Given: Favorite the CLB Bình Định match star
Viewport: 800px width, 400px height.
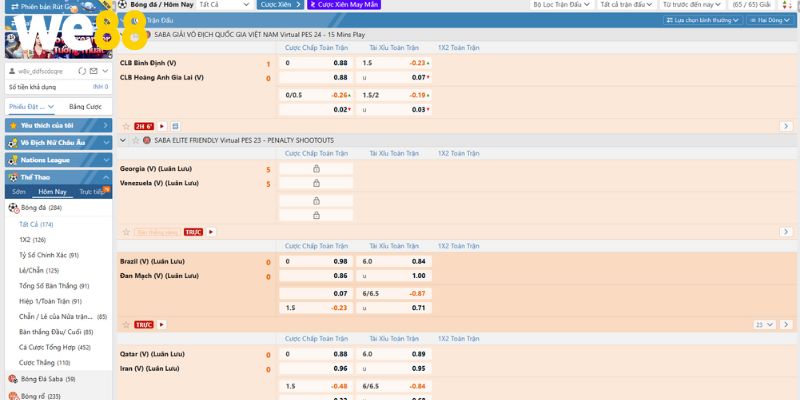Looking at the screenshot, I should 126,126.
